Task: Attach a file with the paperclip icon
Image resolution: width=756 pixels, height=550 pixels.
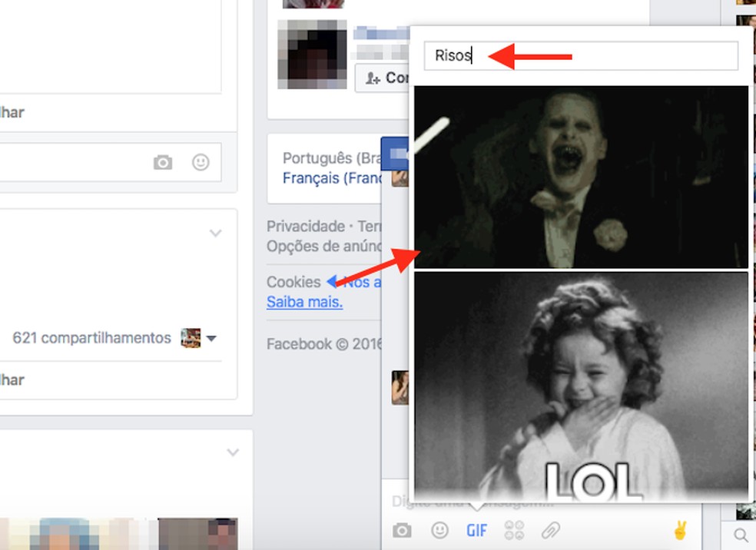Action: coord(551,531)
